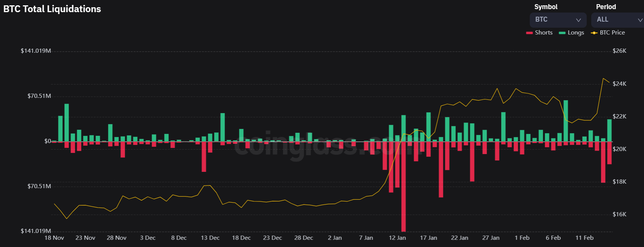Open the Symbol dropdown showing BTC
644x247 pixels.
pyautogui.click(x=557, y=20)
